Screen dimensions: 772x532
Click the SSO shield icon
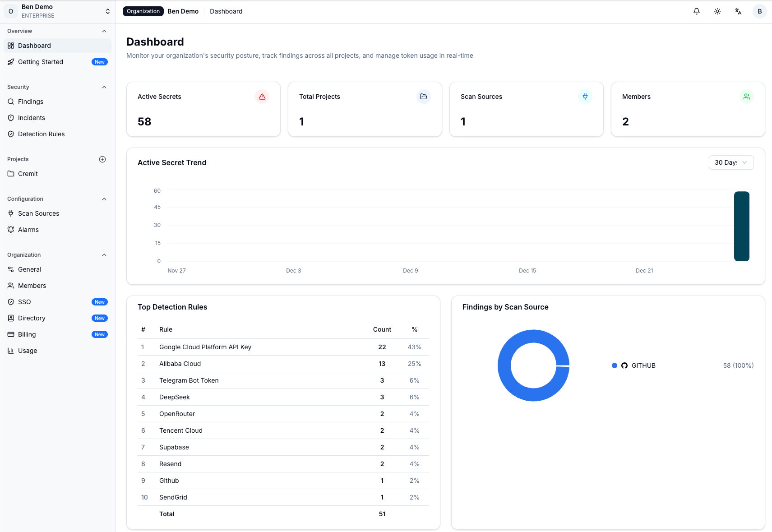[11, 302]
